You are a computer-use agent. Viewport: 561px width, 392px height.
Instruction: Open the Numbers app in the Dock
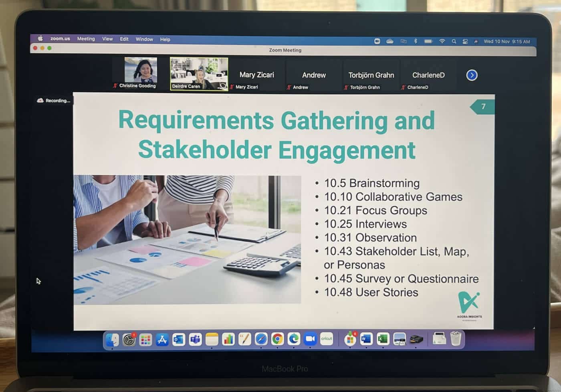(x=228, y=340)
